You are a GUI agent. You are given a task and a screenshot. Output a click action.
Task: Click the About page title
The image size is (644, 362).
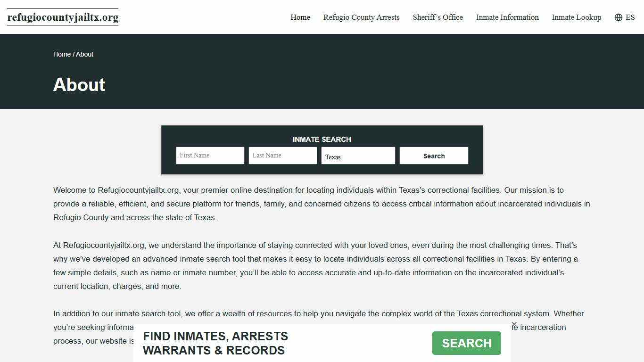click(x=79, y=85)
